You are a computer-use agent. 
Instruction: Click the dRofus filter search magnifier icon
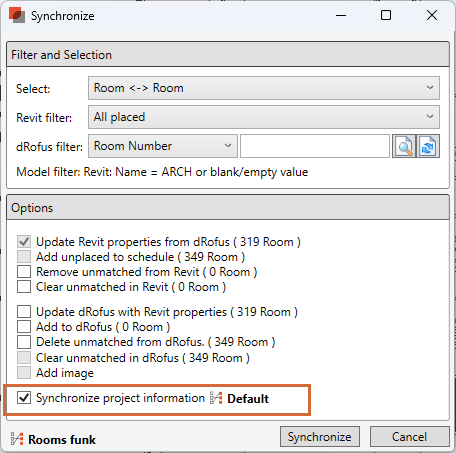[x=404, y=146]
